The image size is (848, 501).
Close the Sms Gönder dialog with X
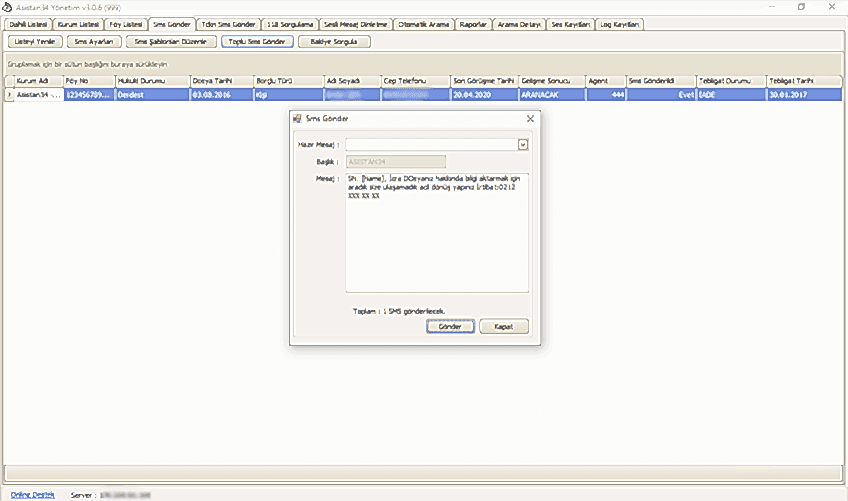pyautogui.click(x=529, y=119)
